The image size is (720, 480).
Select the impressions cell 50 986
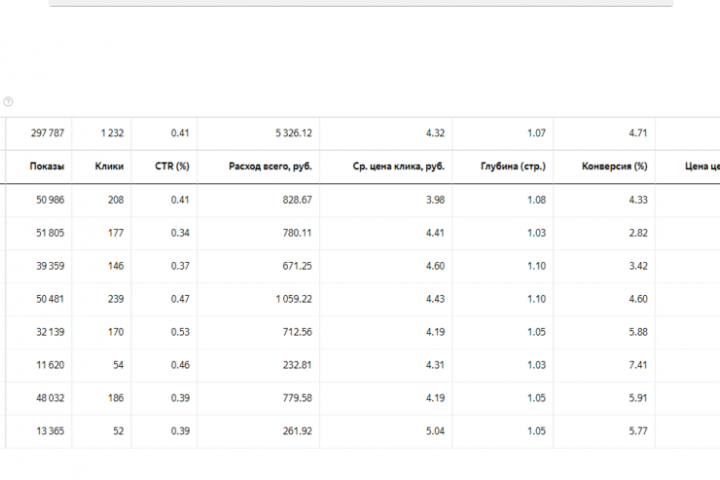coord(50,200)
